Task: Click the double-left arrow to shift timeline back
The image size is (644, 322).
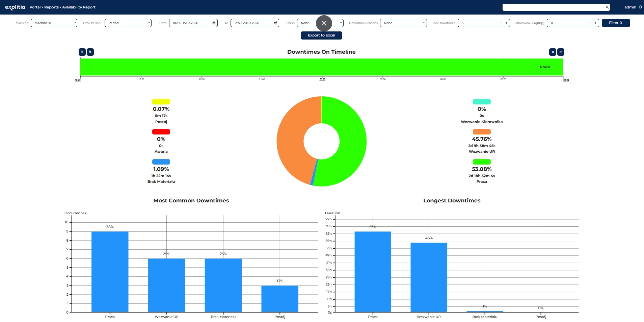Action: pos(553,52)
